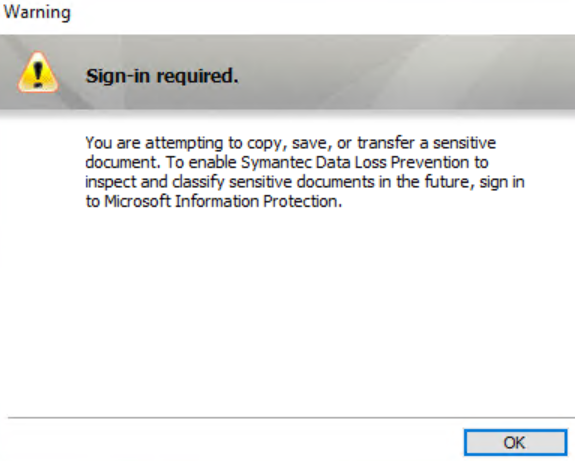Click the "Warning" dialog title text
Image resolution: width=575 pixels, height=461 pixels.
coord(37,12)
